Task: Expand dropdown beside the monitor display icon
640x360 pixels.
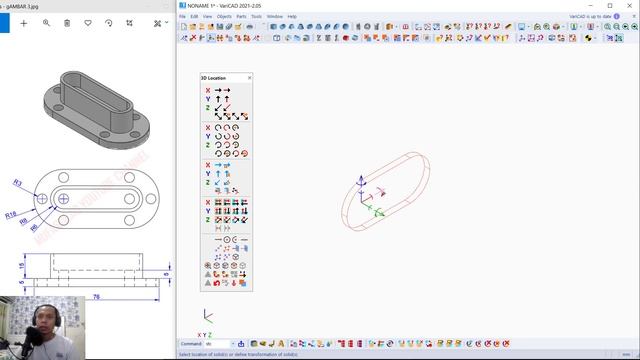Action: point(529,27)
